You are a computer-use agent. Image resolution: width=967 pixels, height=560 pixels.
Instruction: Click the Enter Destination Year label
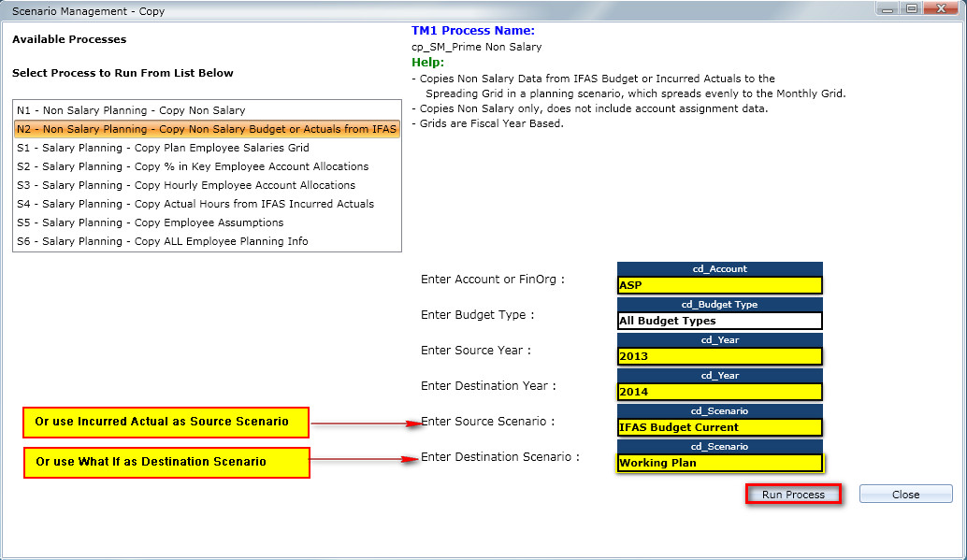click(x=488, y=386)
